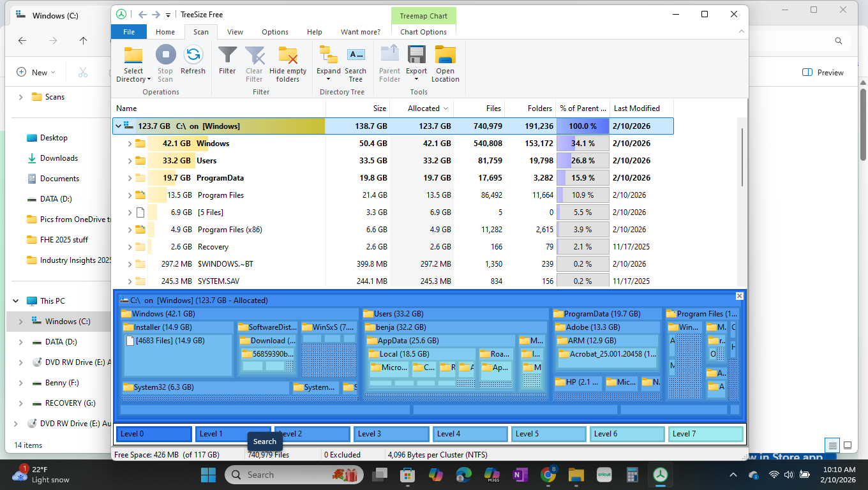The height and width of the screenshot is (490, 868).
Task: Open the Search Tree tool
Action: coord(355,55)
